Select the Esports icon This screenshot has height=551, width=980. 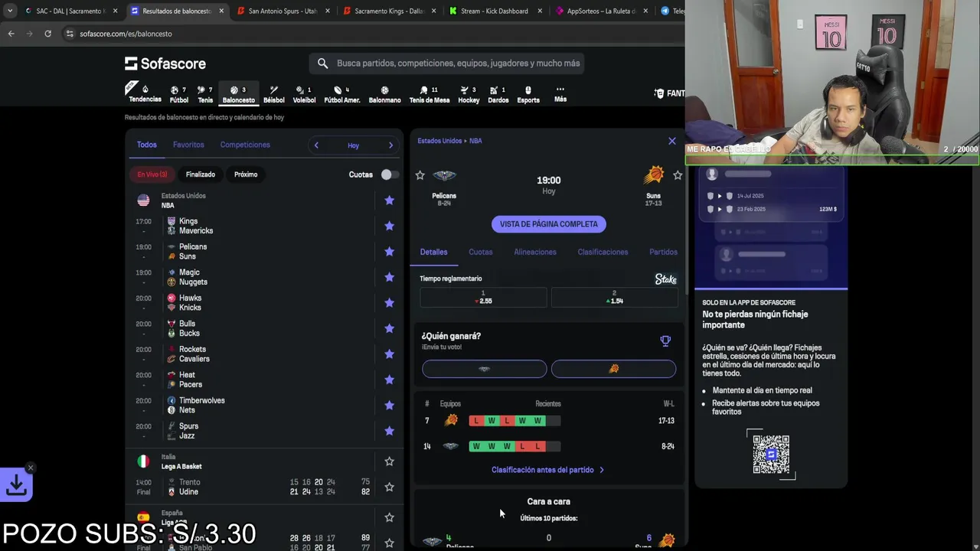click(x=528, y=94)
